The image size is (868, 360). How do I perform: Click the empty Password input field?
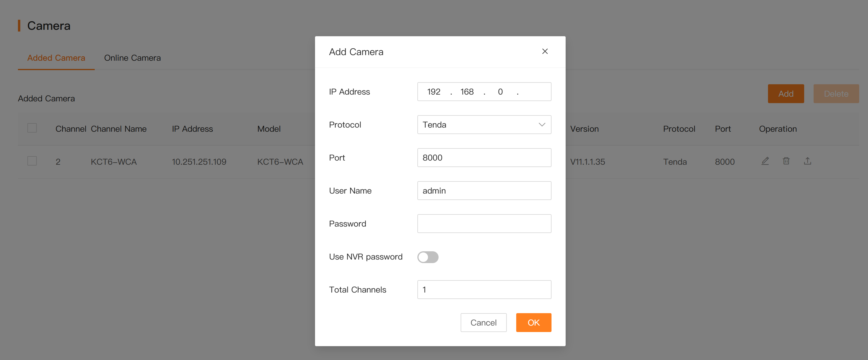(484, 224)
